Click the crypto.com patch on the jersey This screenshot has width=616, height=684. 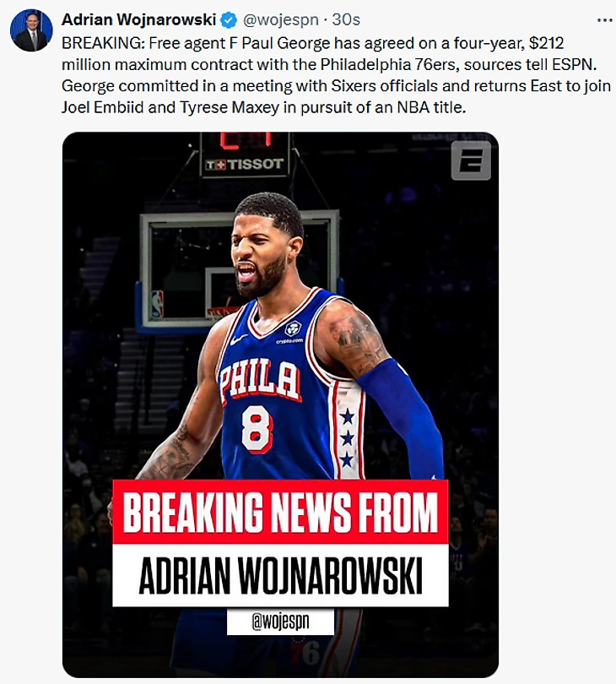(292, 332)
